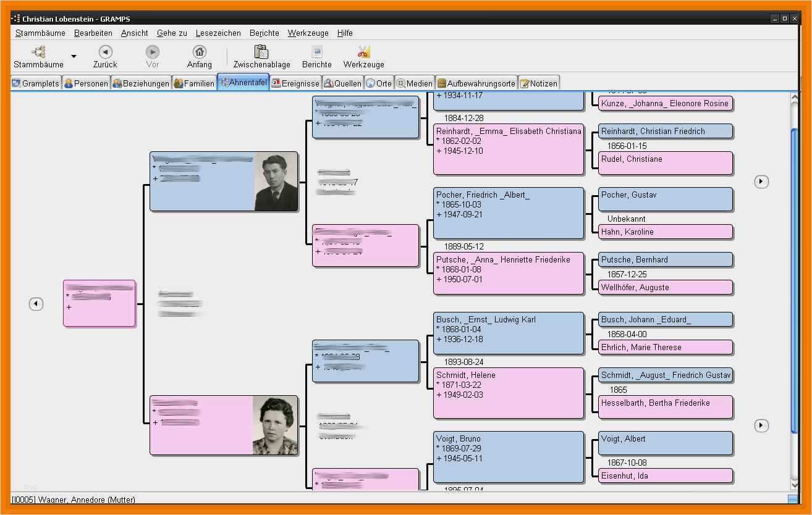Switch to the Quellen tab
812x515 pixels.
(342, 83)
